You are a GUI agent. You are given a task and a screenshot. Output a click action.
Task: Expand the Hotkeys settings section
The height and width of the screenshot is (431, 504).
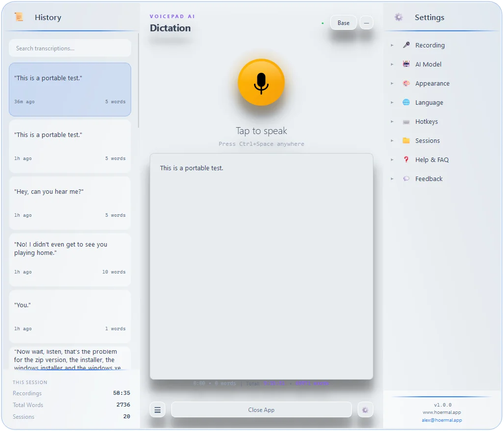426,122
